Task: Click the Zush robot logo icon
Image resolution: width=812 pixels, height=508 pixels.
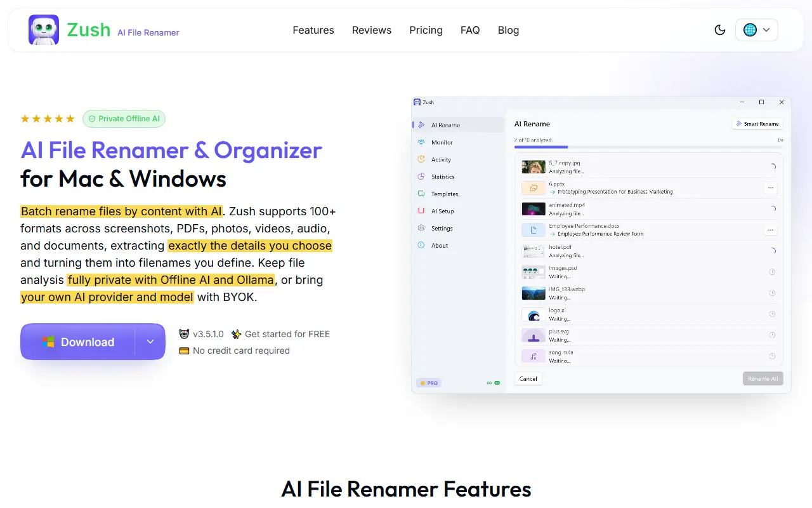Action: pos(44,30)
